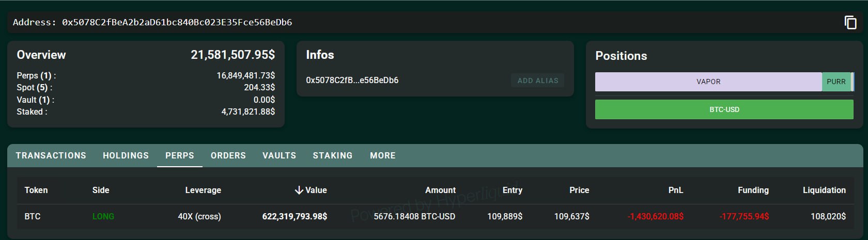Click the descending sort arrow beside Value
The height and width of the screenshot is (240, 868).
pyautogui.click(x=299, y=190)
